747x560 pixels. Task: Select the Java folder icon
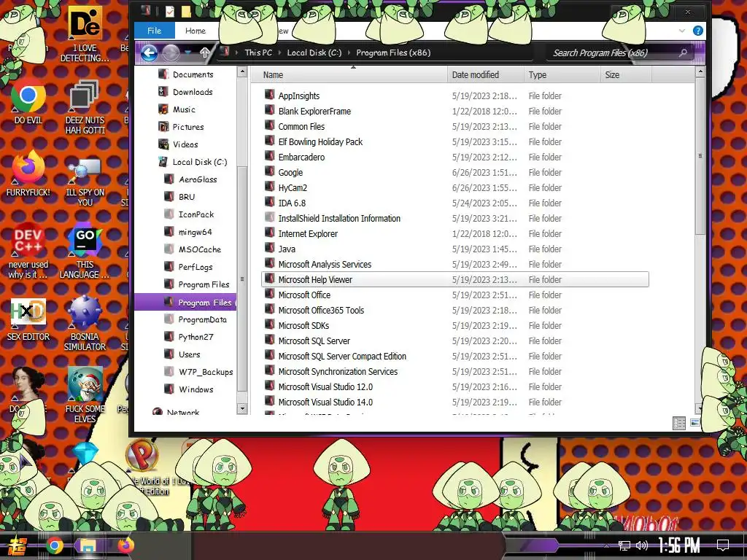click(x=270, y=249)
